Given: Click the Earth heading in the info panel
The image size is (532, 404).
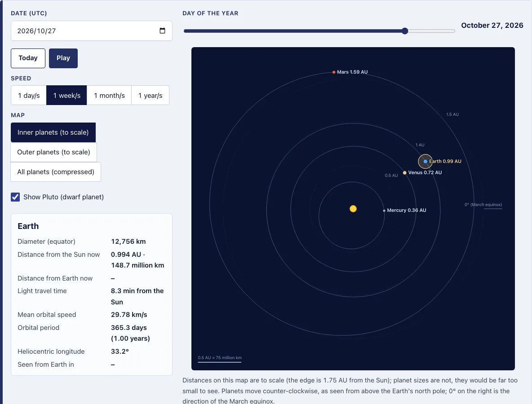Looking at the screenshot, I should pos(28,226).
